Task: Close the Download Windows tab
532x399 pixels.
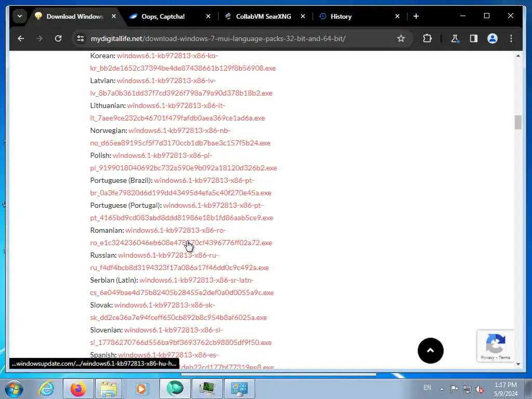Action: 114,16
